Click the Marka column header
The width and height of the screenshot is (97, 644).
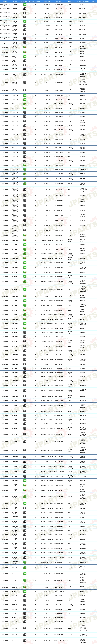tap(5, 1)
